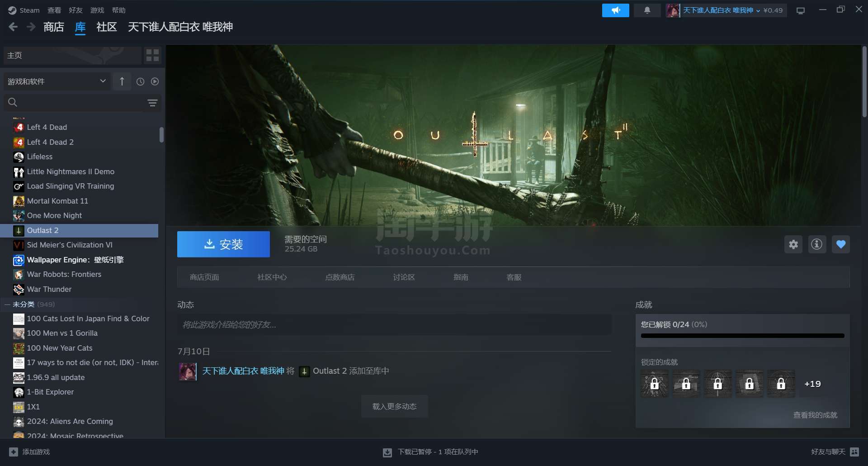Toggle Outlast 2 favorite heart
Image resolution: width=868 pixels, height=466 pixels.
pos(840,244)
